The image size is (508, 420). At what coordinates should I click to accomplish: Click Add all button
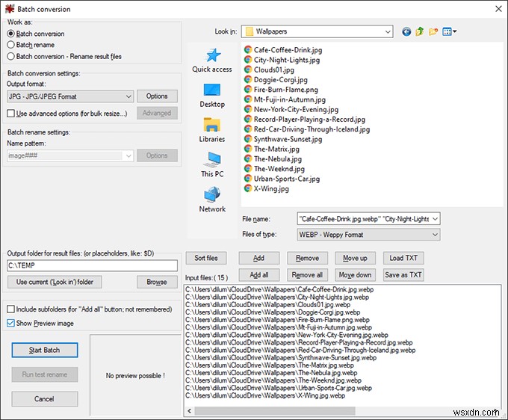point(259,275)
